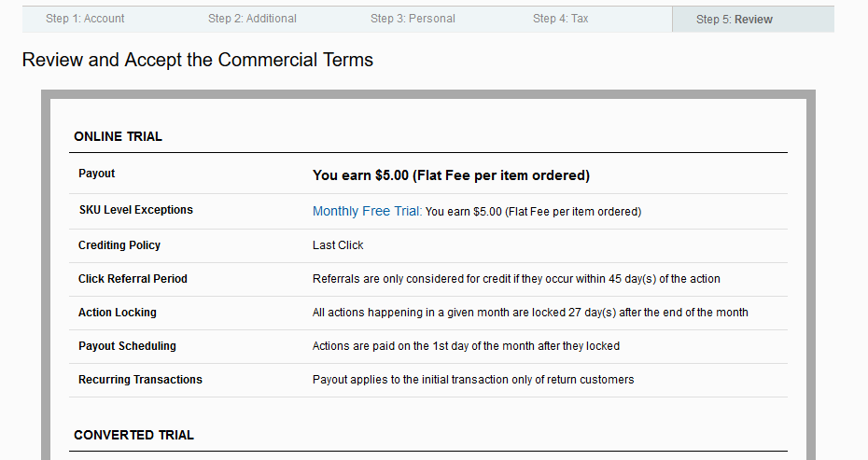Select the Step 4: Tax tab

point(560,19)
